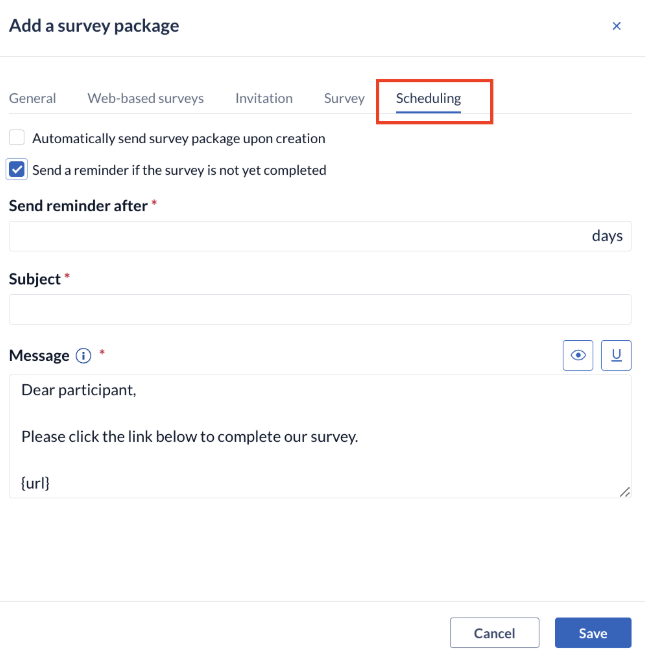
Task: Click the Message info icon
Action: 83,356
